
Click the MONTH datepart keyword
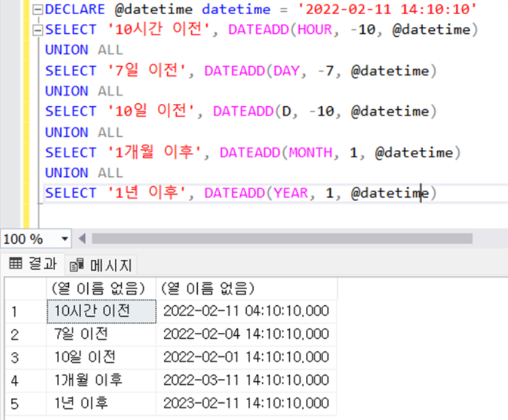(311, 152)
